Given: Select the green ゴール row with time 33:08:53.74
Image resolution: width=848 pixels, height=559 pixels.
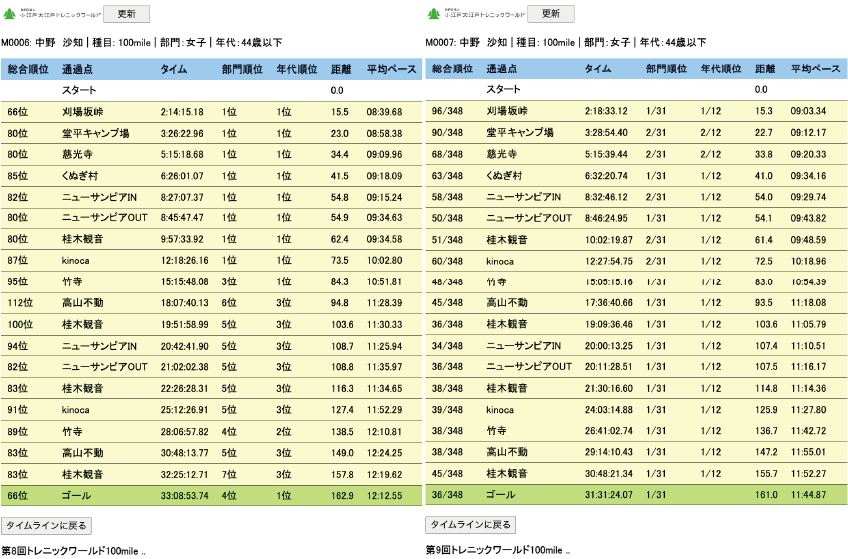Looking at the screenshot, I should [211, 495].
